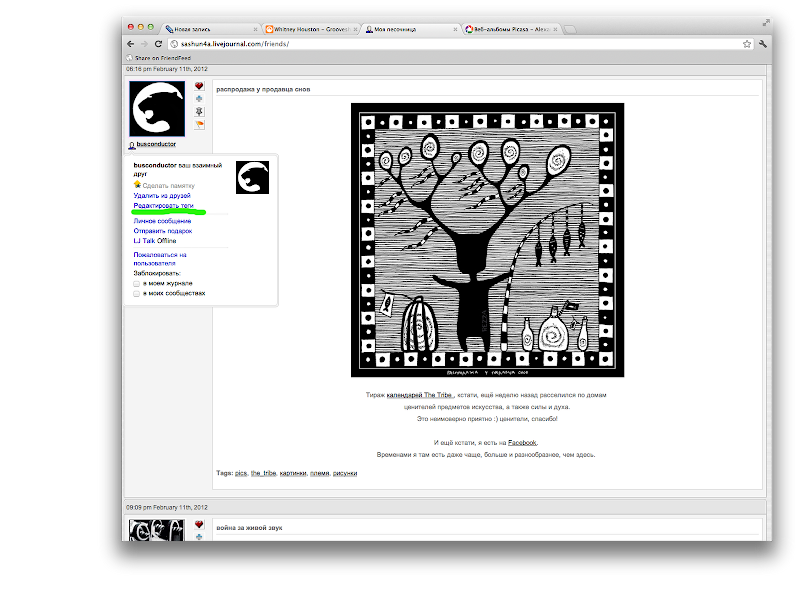The image size is (800, 603).
Task: Open the Личное сообщение link
Action: [162, 221]
